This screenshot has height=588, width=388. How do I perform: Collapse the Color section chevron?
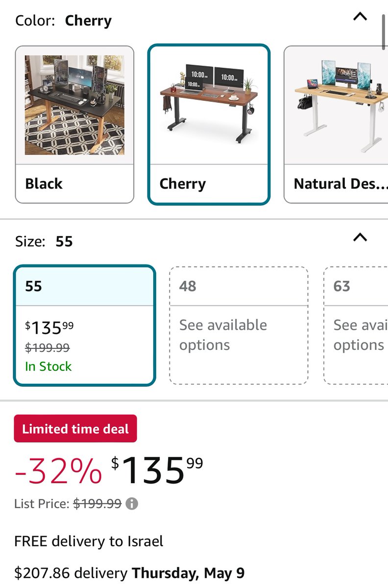pyautogui.click(x=360, y=17)
